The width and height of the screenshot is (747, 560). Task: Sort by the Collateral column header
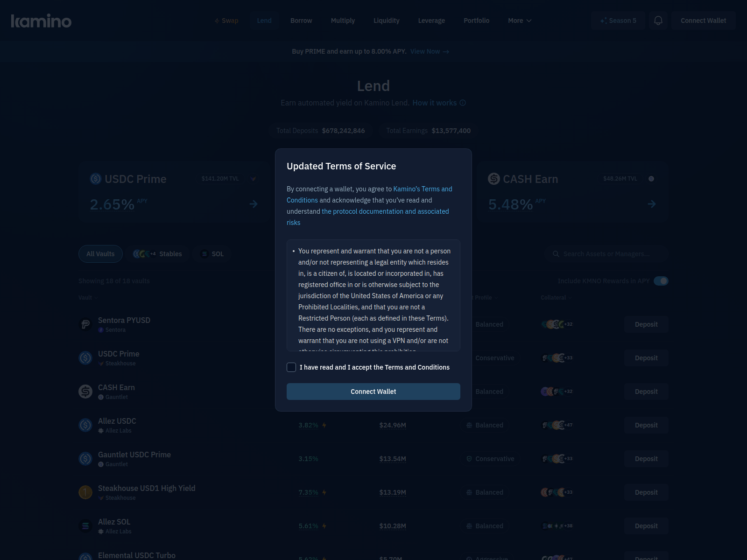pyautogui.click(x=556, y=298)
